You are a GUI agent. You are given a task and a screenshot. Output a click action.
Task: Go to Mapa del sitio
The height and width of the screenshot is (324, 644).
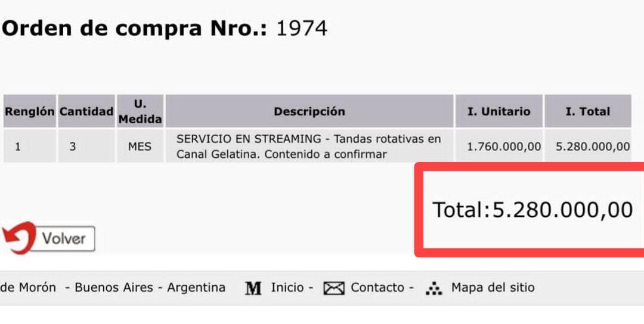493,288
